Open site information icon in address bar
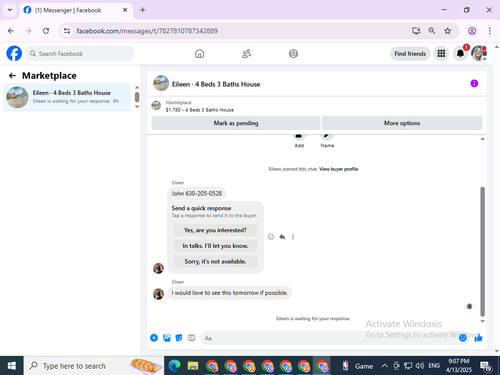Image resolution: width=500 pixels, height=375 pixels. [x=67, y=31]
